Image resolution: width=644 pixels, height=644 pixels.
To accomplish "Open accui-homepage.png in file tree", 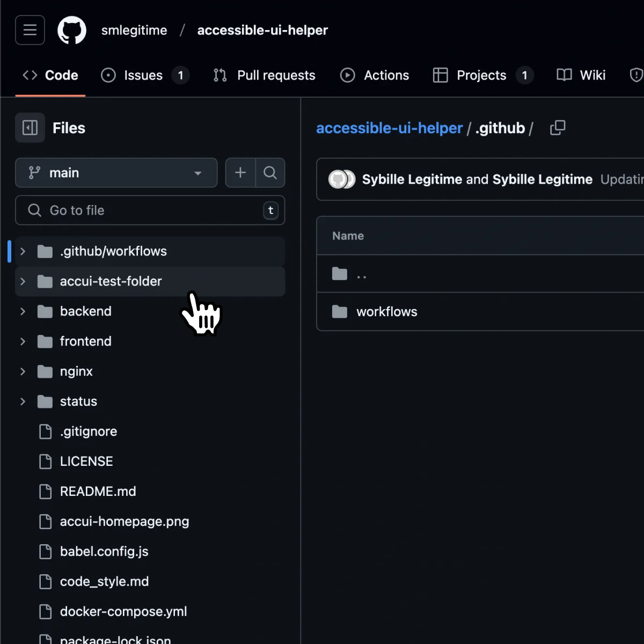I will [x=150, y=522].
